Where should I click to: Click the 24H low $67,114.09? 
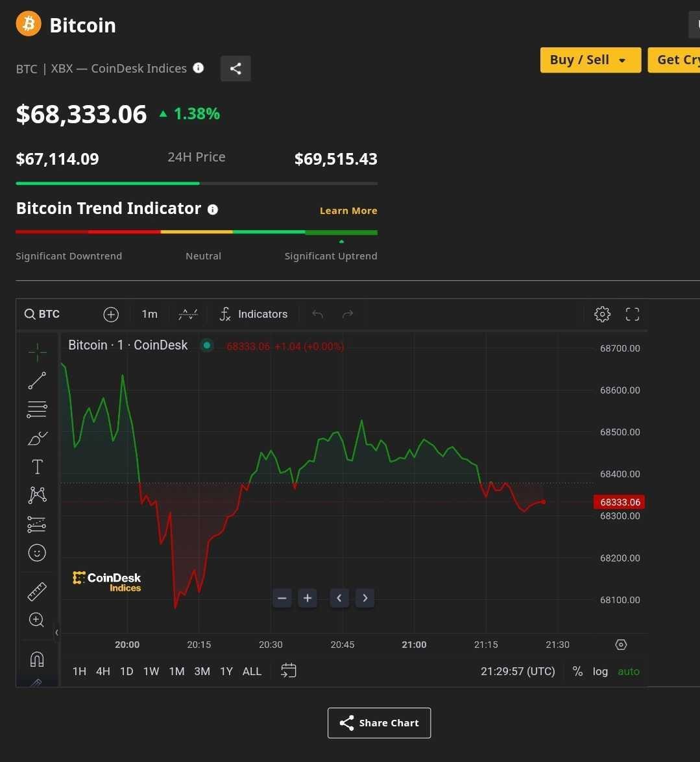point(57,159)
